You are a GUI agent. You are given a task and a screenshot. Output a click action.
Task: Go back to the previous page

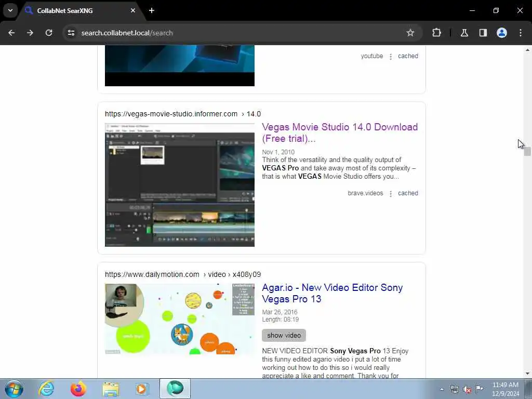(x=11, y=33)
